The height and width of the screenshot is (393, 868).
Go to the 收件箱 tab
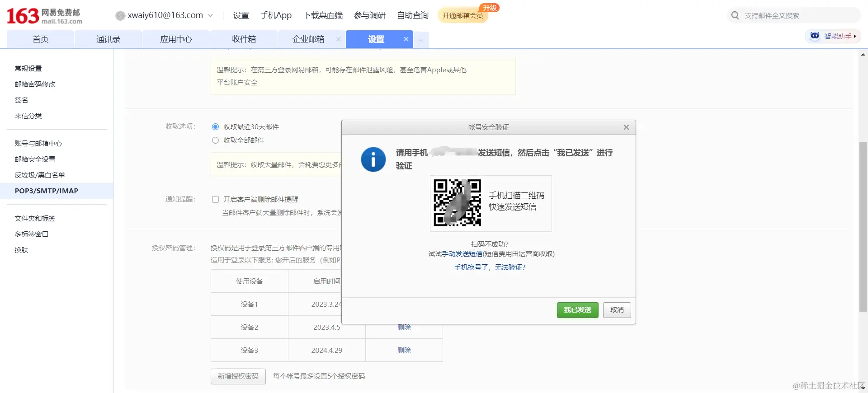(x=244, y=39)
